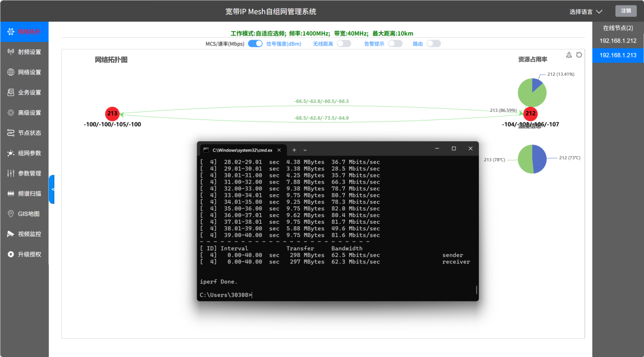644x357 pixels.
Task: Click the chart download icon
Action: [x=569, y=55]
